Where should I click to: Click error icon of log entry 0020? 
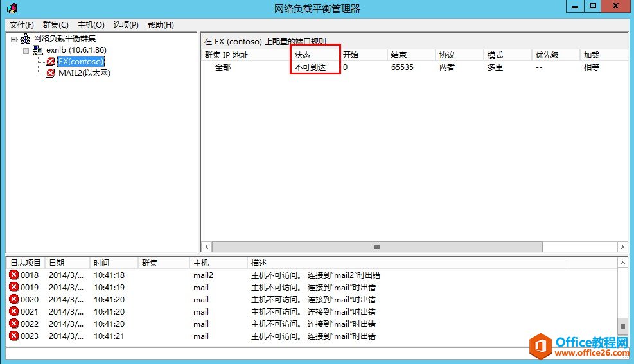13,299
